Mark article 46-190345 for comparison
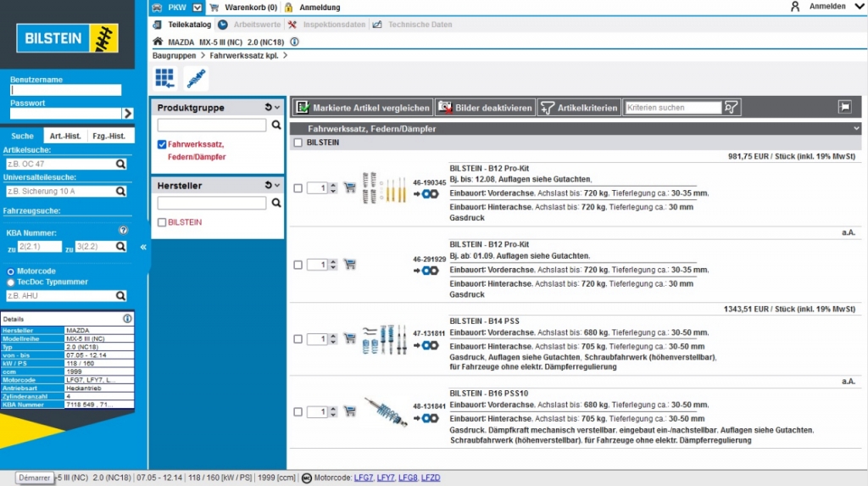 [298, 188]
